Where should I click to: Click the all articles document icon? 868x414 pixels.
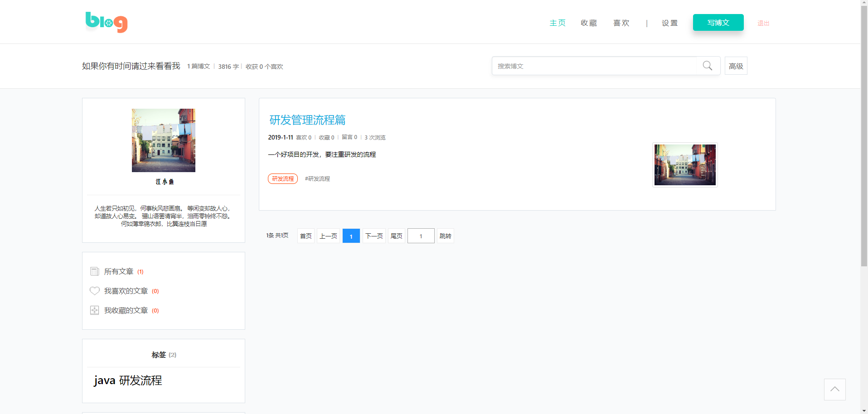coord(94,271)
